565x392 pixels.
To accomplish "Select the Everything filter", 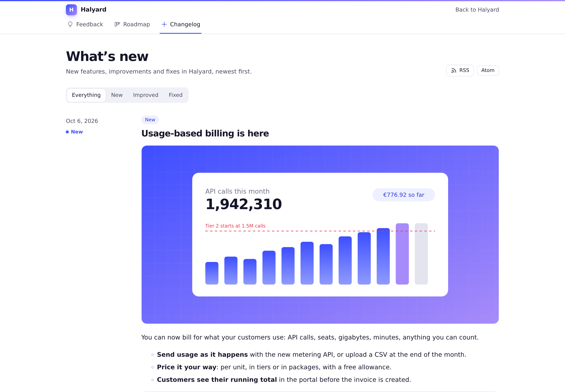I will [x=86, y=95].
